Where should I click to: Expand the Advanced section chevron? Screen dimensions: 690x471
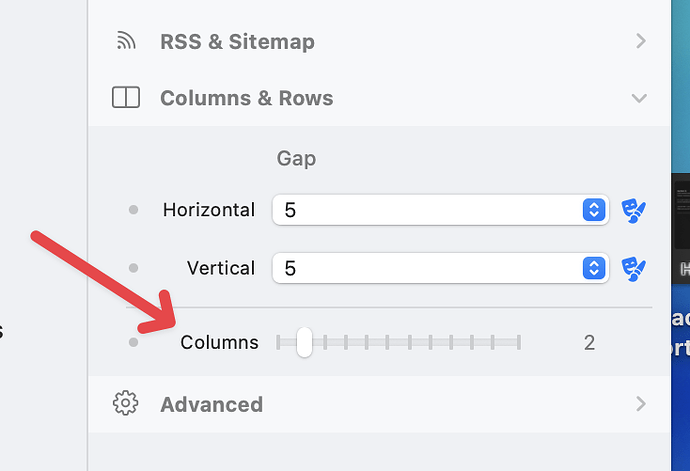(640, 404)
